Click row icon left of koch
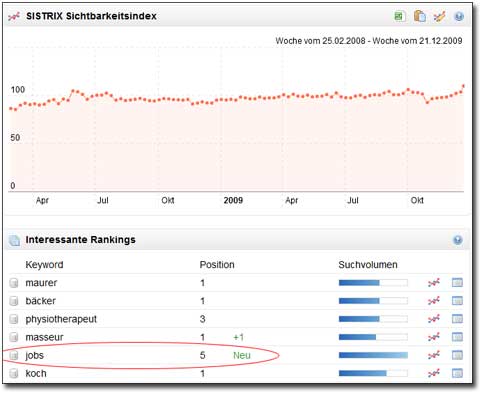Screen dimensions: 480x397 click(14, 373)
